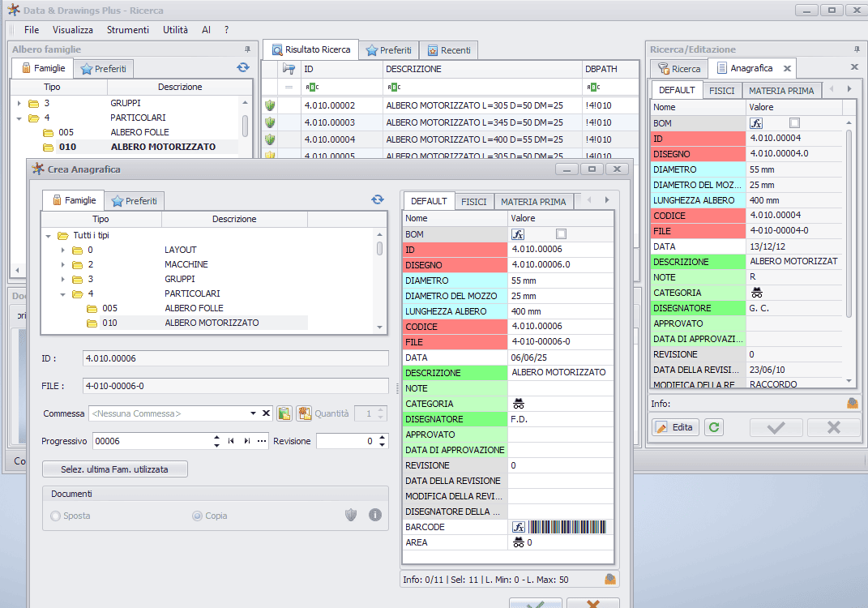868x608 pixels.
Task: Open FISICI tab in Crea Anagrafica dialog
Action: (x=474, y=202)
